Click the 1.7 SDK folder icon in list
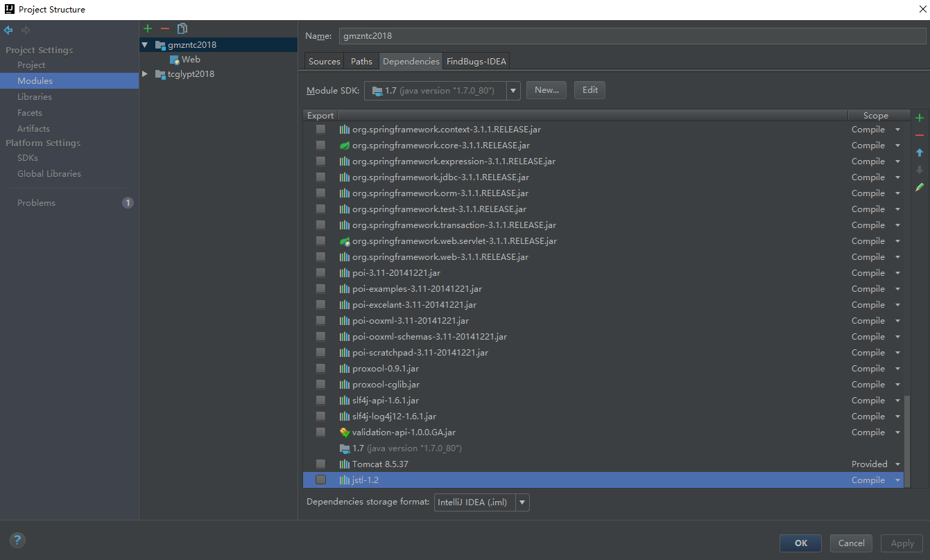Image resolution: width=930 pixels, height=560 pixels. point(345,448)
